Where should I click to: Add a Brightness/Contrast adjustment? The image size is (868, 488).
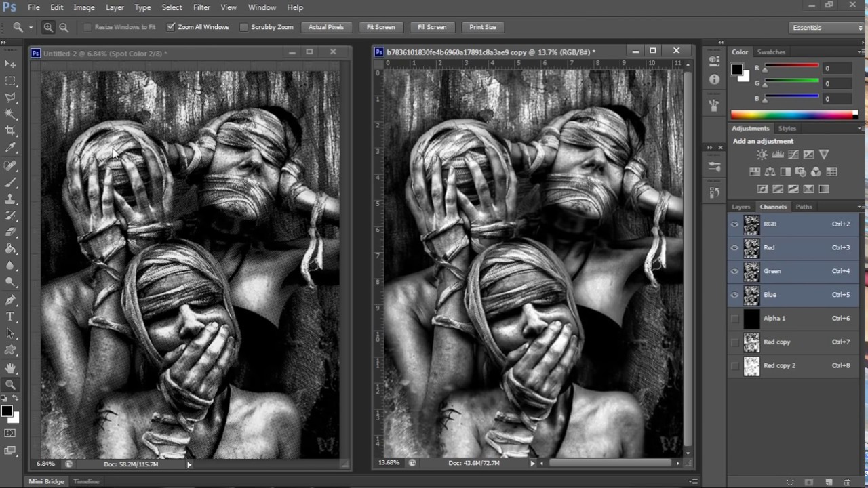[x=762, y=155]
